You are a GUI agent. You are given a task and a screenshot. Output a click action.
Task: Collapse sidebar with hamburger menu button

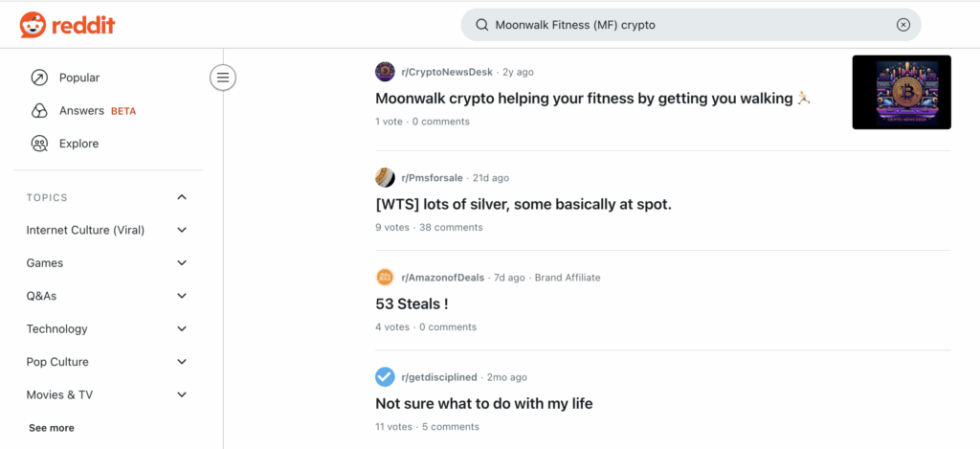[x=223, y=78]
